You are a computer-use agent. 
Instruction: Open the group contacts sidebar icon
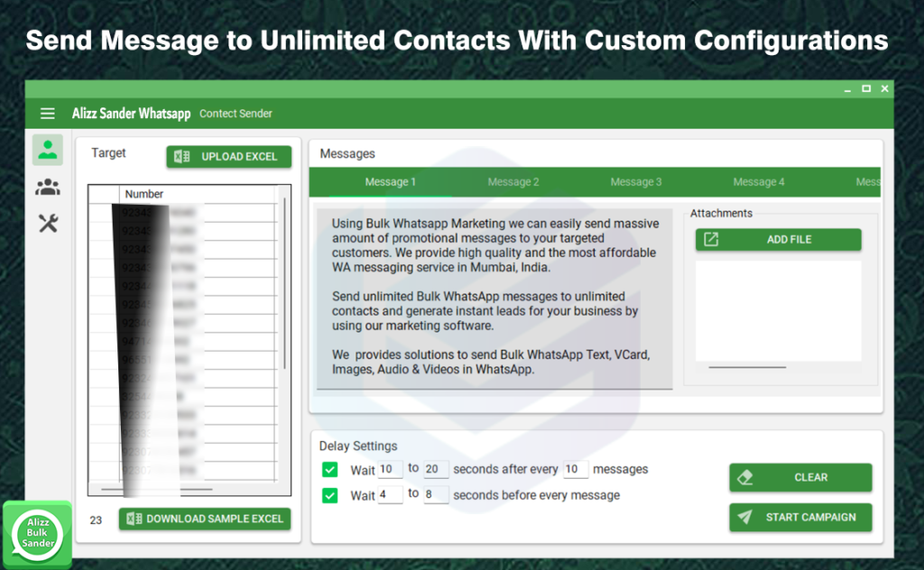coord(48,187)
